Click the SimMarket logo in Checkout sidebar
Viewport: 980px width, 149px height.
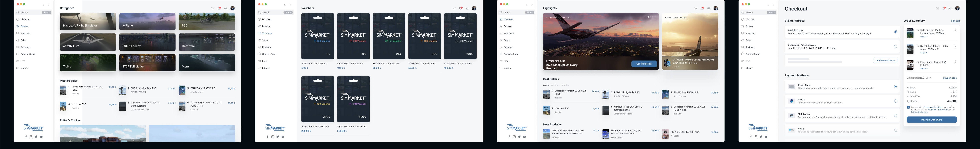[x=758, y=128]
